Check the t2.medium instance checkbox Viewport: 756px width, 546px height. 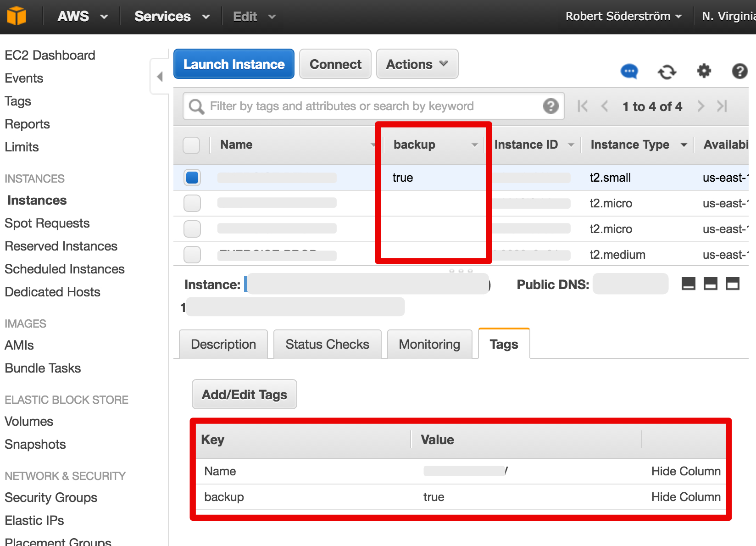(x=192, y=255)
